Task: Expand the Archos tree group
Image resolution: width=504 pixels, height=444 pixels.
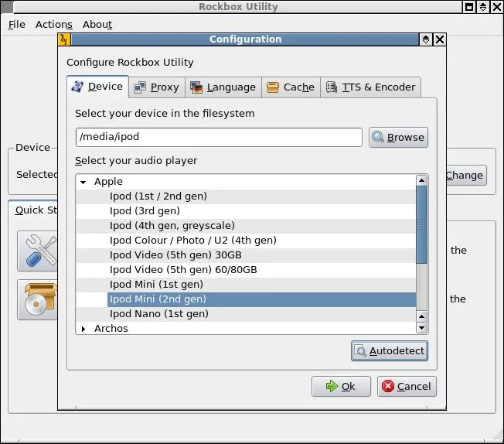Action: 83,329
